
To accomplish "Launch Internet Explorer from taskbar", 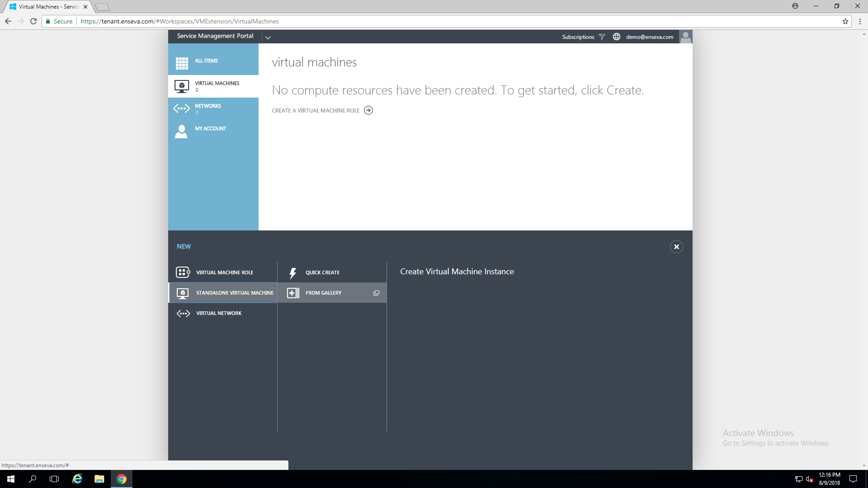I will click(77, 479).
